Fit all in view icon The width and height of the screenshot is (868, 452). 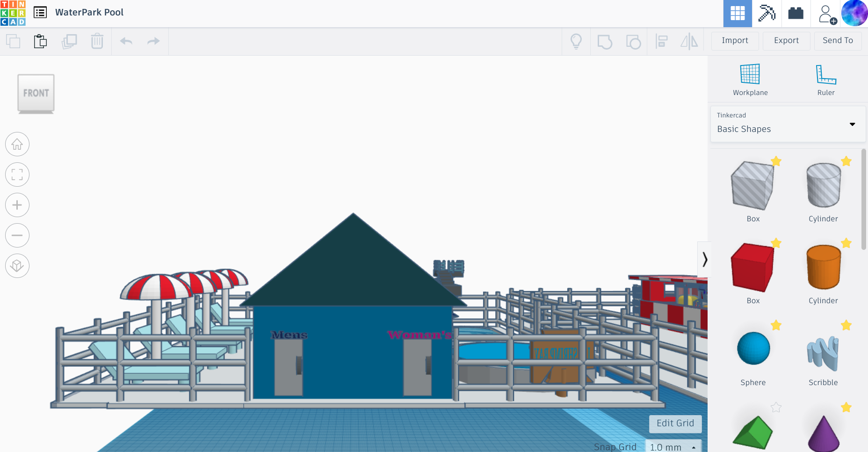coord(17,175)
